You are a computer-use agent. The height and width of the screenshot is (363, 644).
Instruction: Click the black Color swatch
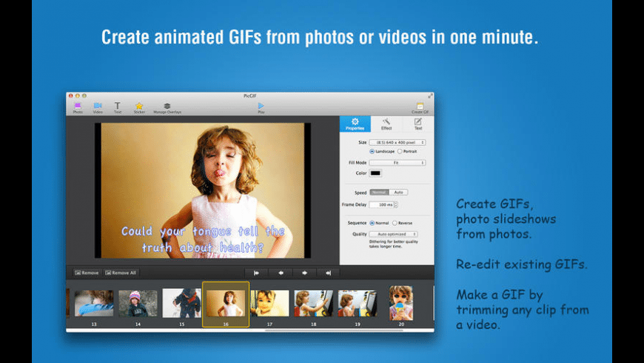pyautogui.click(x=375, y=173)
